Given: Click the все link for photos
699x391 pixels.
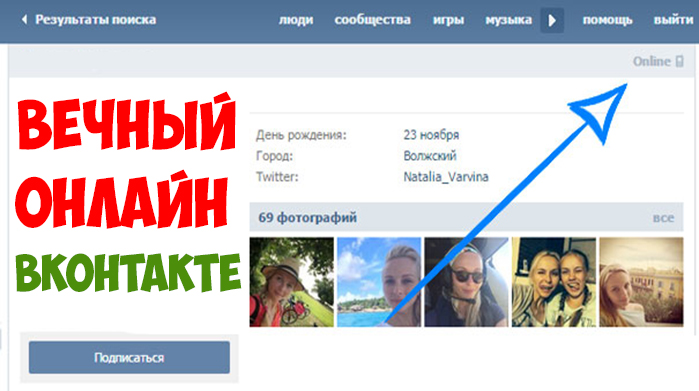Looking at the screenshot, I should tap(663, 218).
